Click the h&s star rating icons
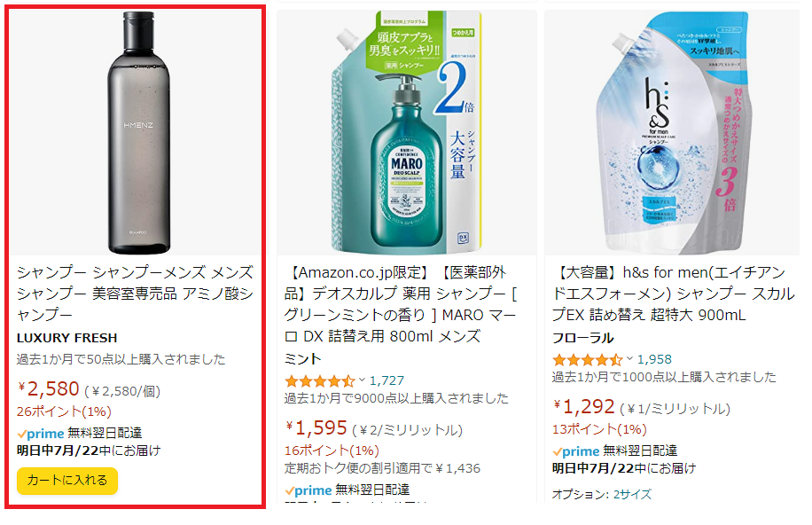Screen dimensions: 812x525 (587, 360)
